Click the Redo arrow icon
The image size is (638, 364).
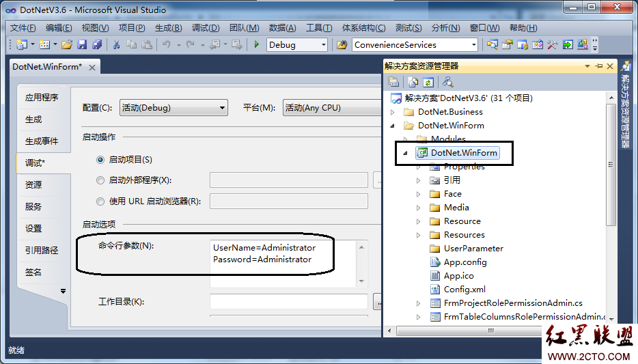pos(190,45)
